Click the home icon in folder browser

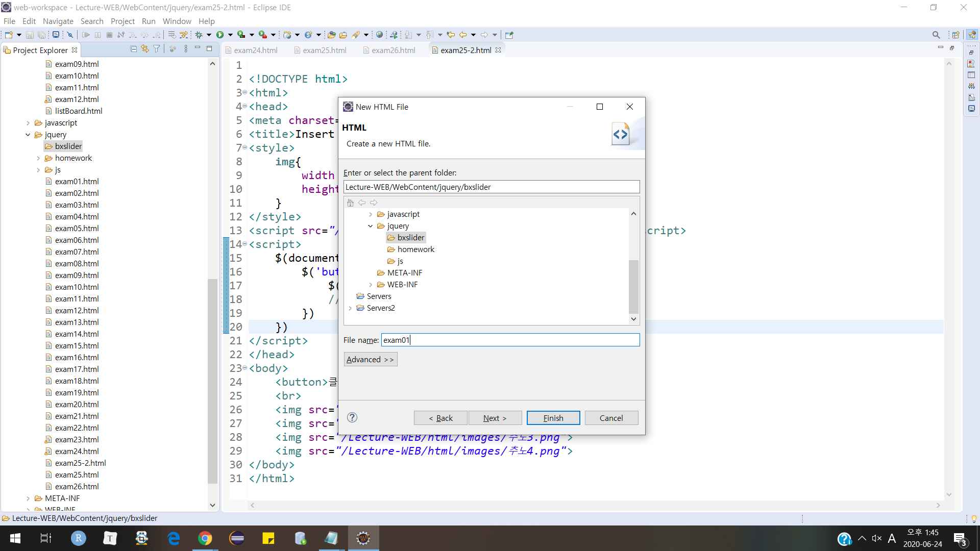point(350,203)
